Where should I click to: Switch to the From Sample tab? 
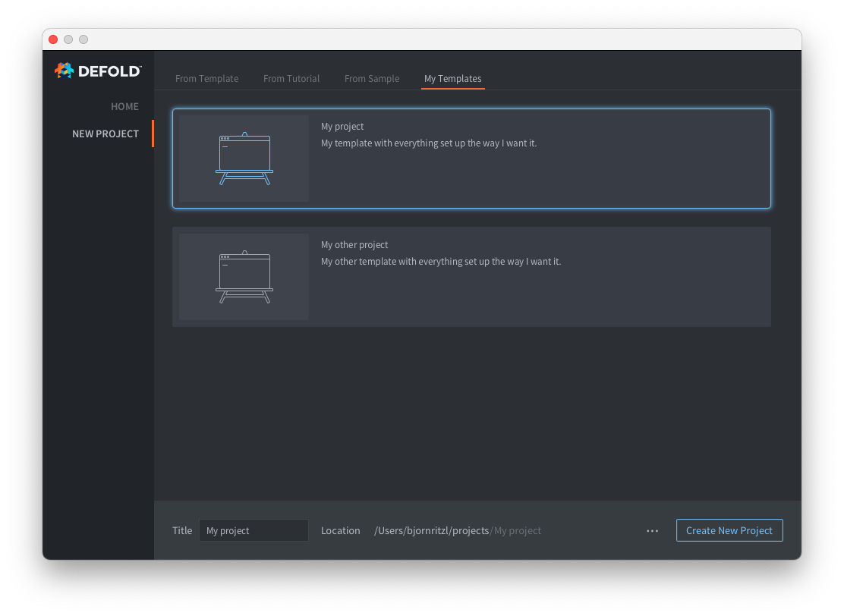click(x=372, y=78)
